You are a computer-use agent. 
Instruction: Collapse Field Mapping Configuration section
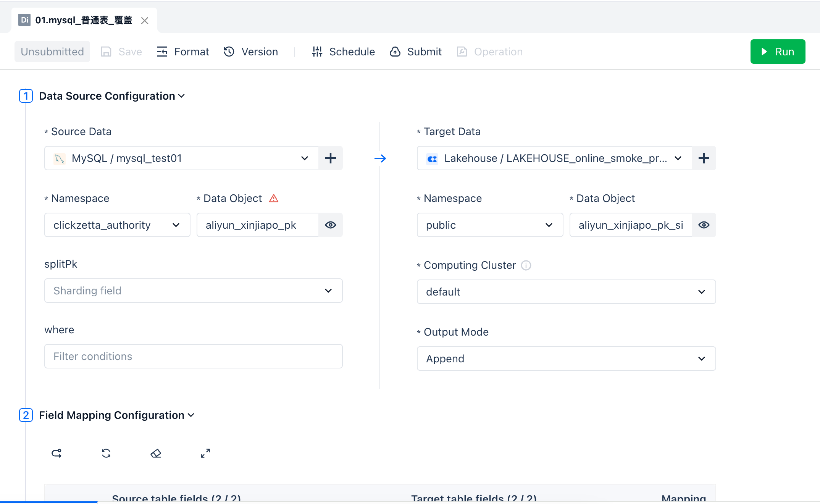coord(191,415)
